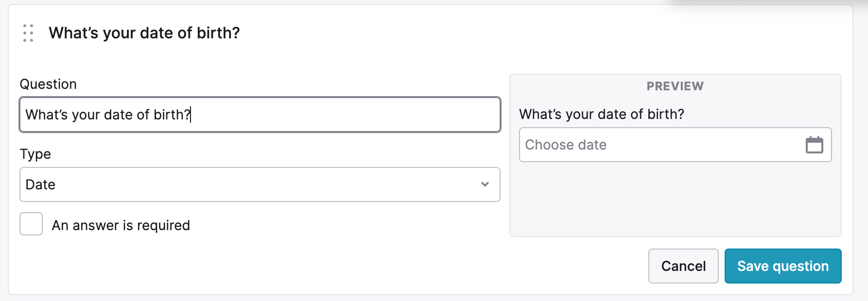Click the preview's date of birth label
This screenshot has height=301, width=868.
(602, 114)
